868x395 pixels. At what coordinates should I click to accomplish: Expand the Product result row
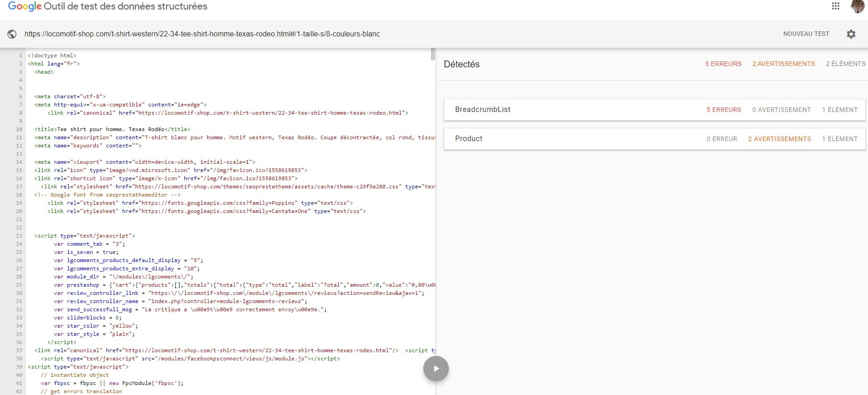[655, 139]
